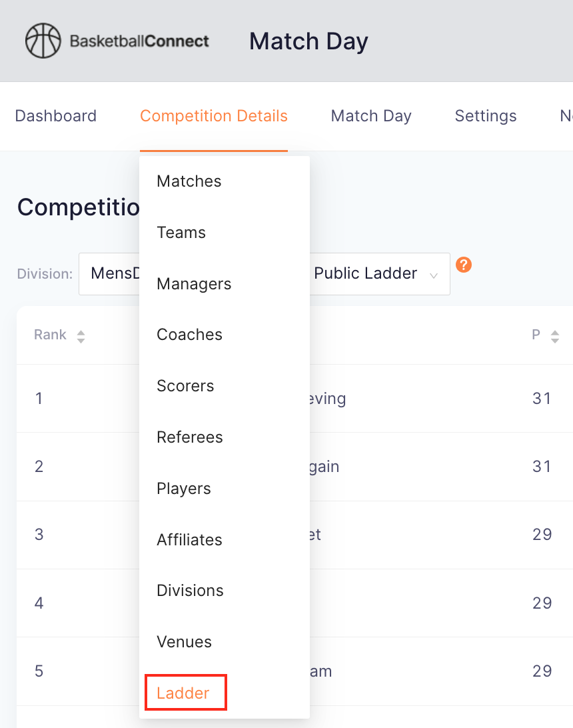Open the Division dropdown selector

(110, 273)
